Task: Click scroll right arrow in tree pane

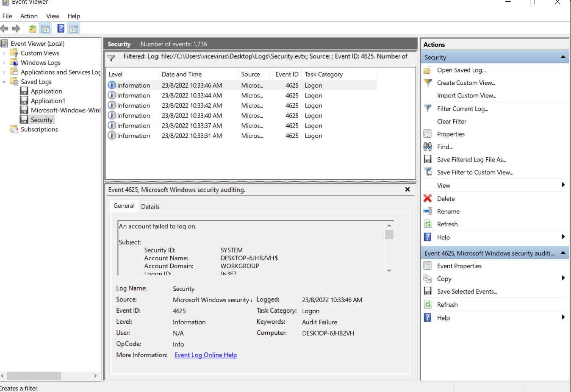Action: coord(95,376)
